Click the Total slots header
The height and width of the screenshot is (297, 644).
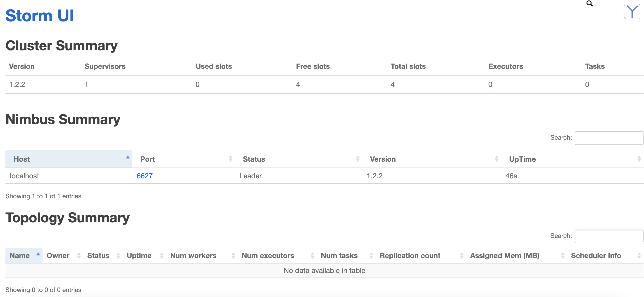pos(408,66)
